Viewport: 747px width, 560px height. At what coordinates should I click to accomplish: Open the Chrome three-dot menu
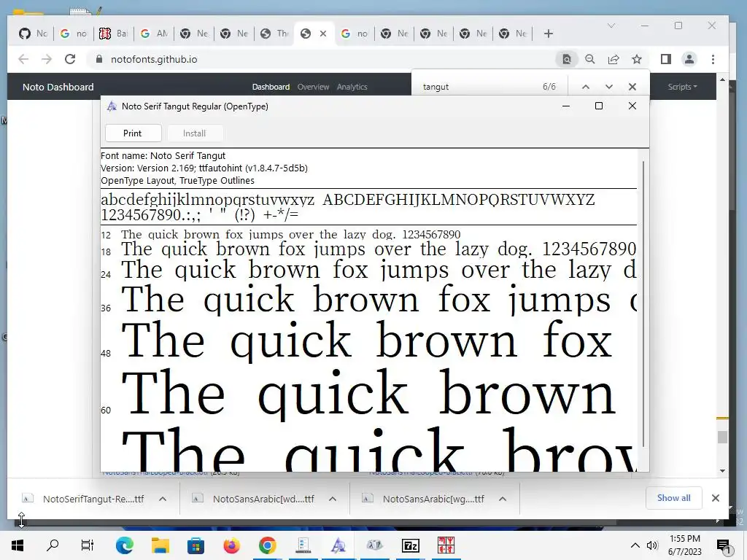713,59
